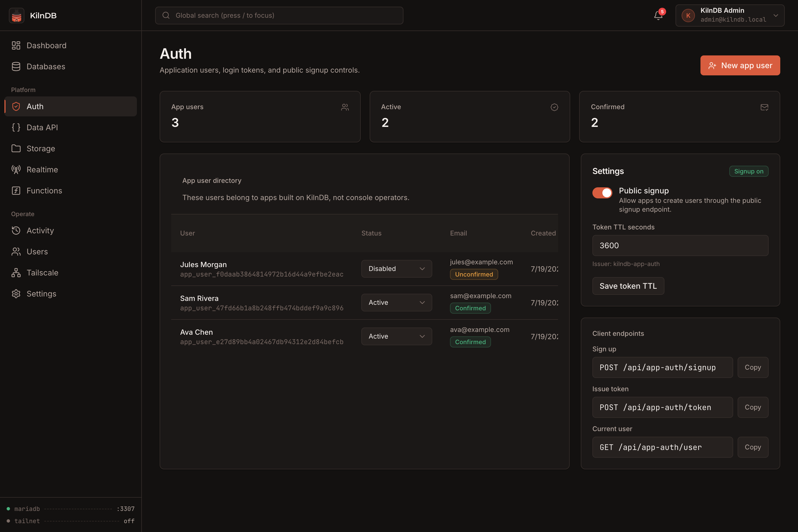The width and height of the screenshot is (798, 532).
Task: Open the Storage section
Action: pyautogui.click(x=71, y=149)
